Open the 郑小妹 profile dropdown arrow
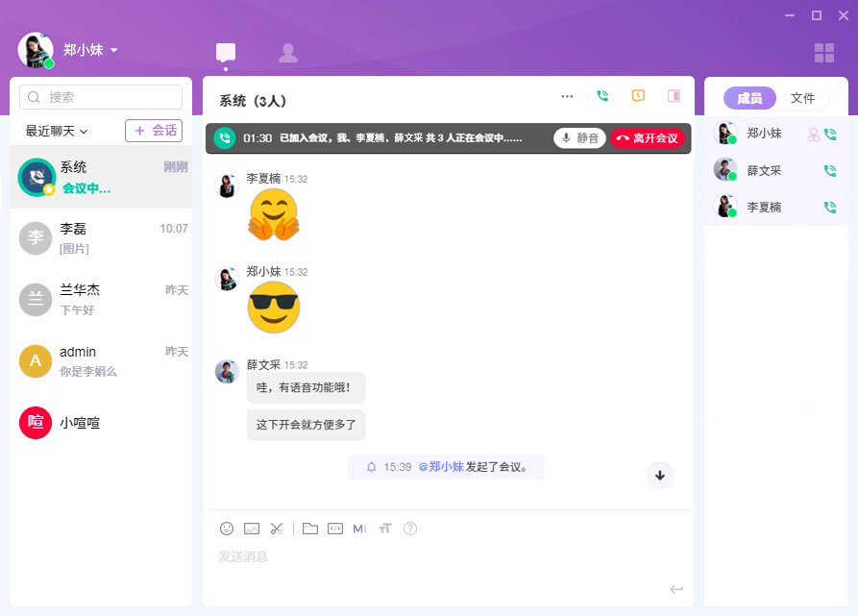Screen dimensions: 858x616 (113, 50)
